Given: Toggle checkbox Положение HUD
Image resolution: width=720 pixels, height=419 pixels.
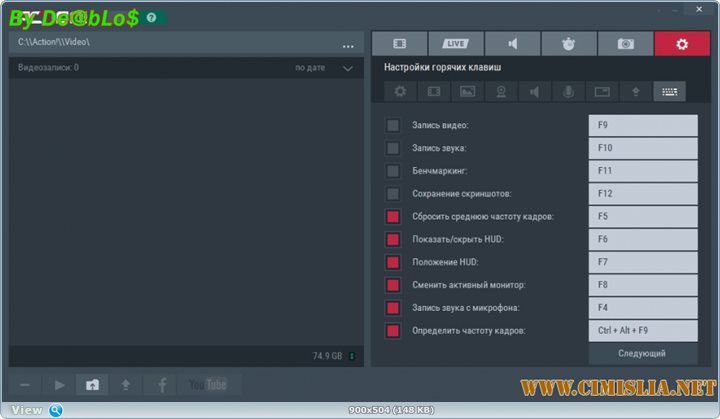Looking at the screenshot, I should (393, 262).
